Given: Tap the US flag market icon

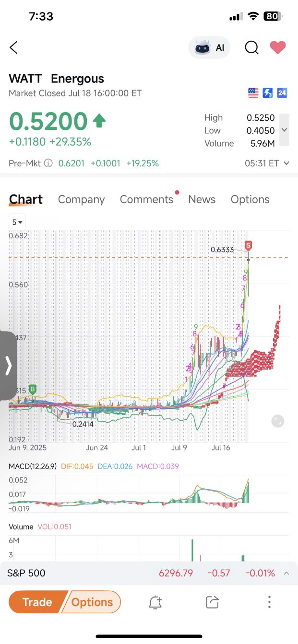Looking at the screenshot, I should click(253, 93).
